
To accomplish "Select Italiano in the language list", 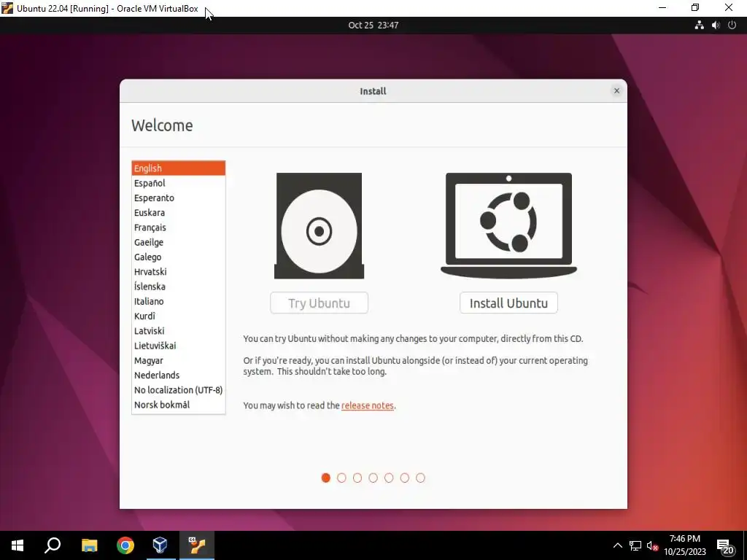I will pos(178,301).
